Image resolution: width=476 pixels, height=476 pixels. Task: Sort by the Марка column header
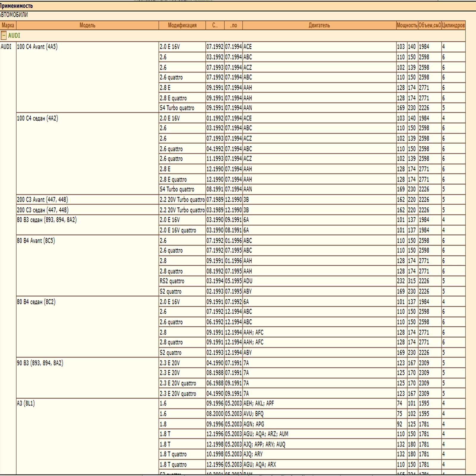coord(8,25)
